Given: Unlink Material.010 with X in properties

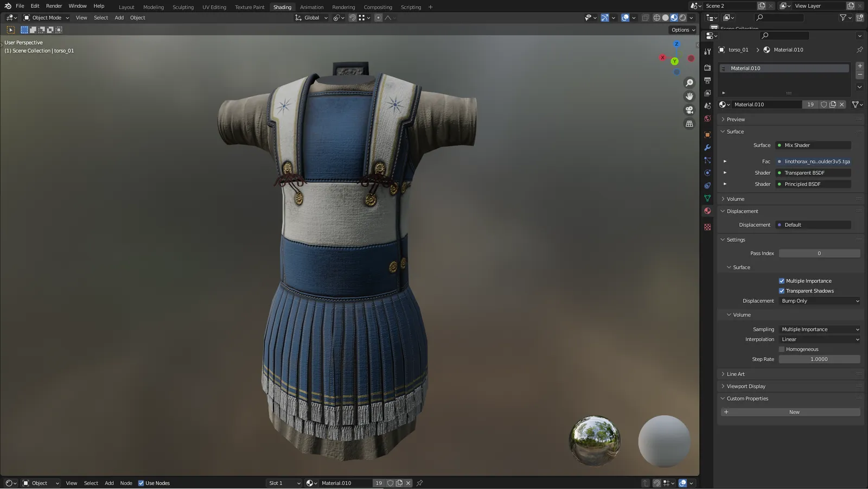Looking at the screenshot, I should coord(842,104).
